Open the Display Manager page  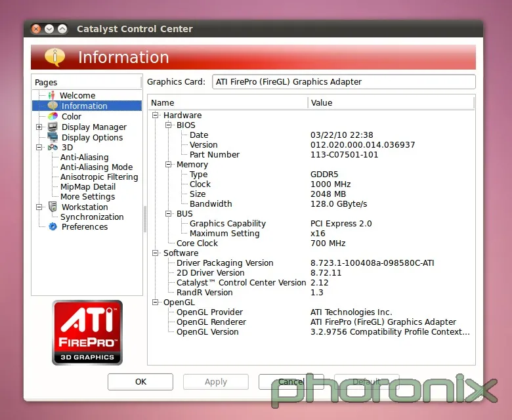[94, 127]
